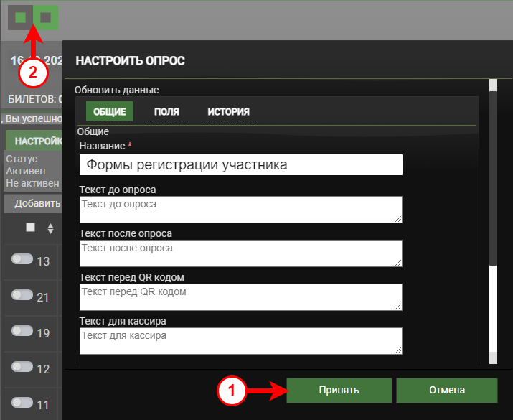The height and width of the screenshot is (420, 513).
Task: Toggle the switch for row 12
Action: click(22, 367)
